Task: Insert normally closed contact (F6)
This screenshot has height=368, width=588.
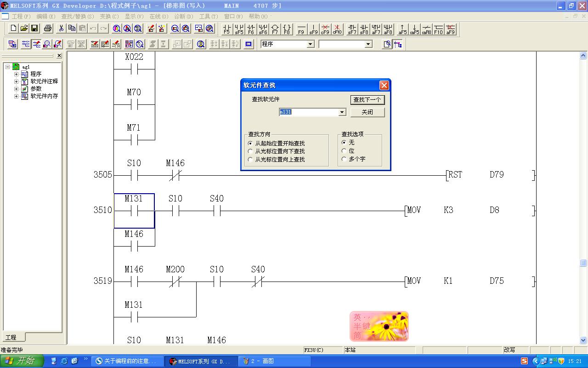Action: click(x=251, y=29)
